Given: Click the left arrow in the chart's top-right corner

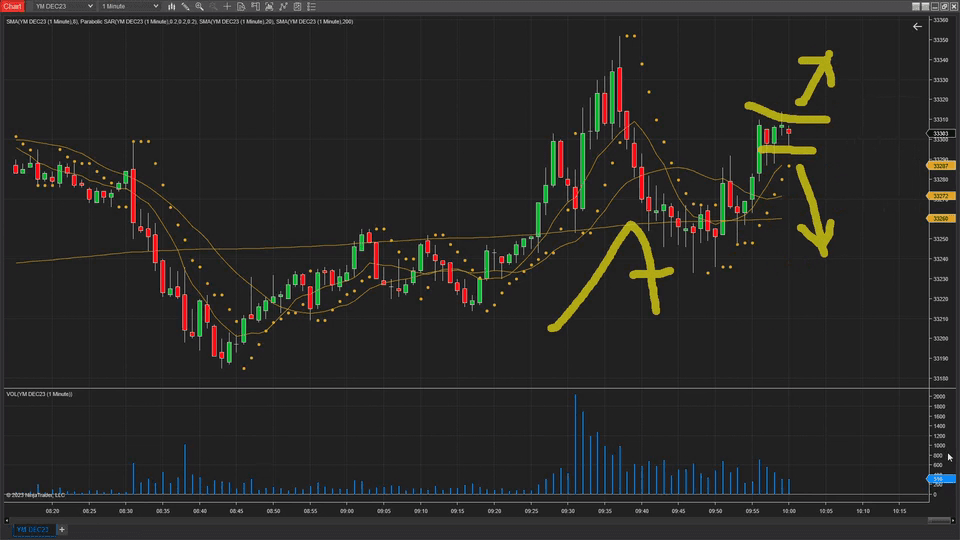Looking at the screenshot, I should pos(917,26).
